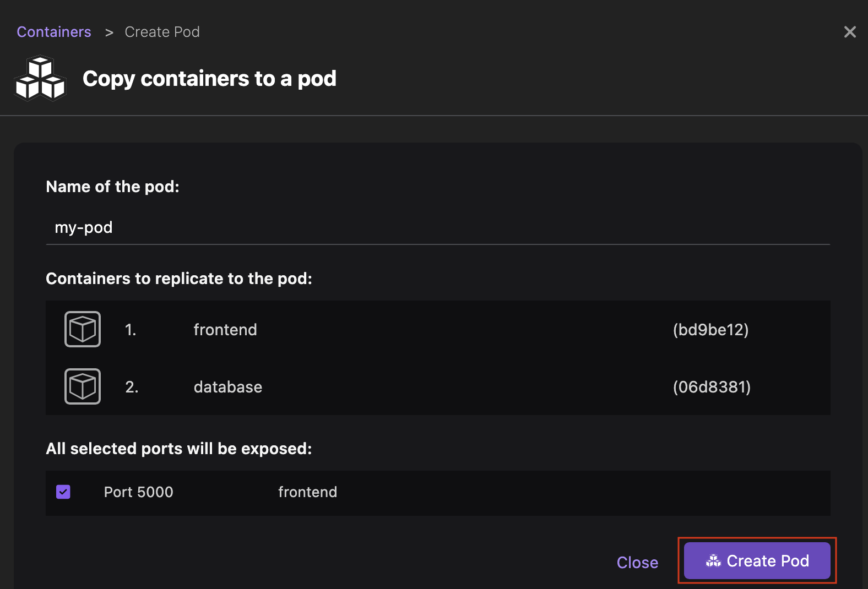
Task: Click the container ID (06d8381)
Action: click(712, 387)
